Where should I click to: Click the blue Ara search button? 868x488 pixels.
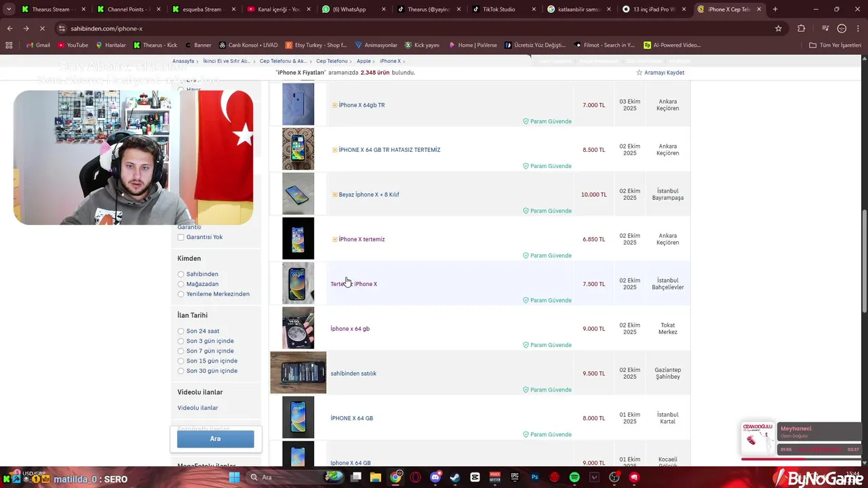pos(216,439)
